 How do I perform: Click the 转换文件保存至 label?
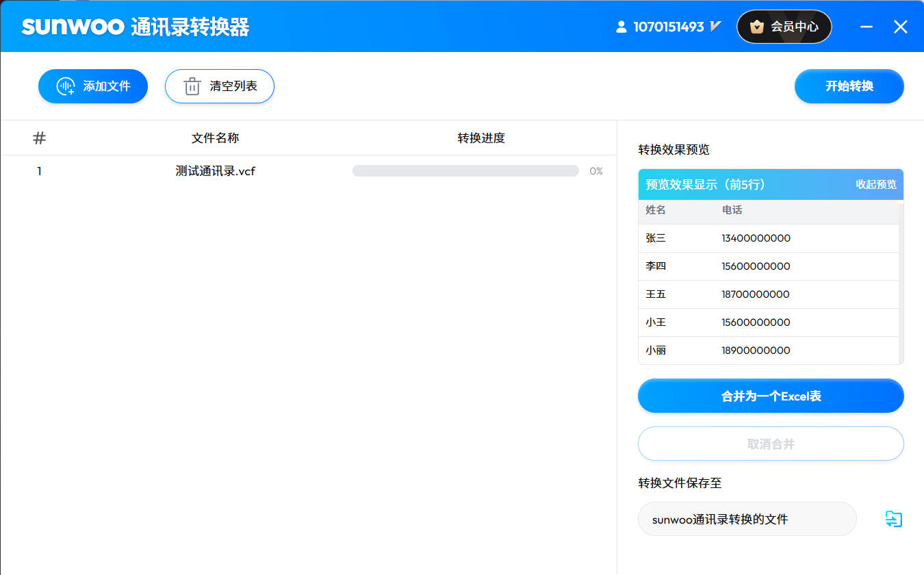point(680,483)
